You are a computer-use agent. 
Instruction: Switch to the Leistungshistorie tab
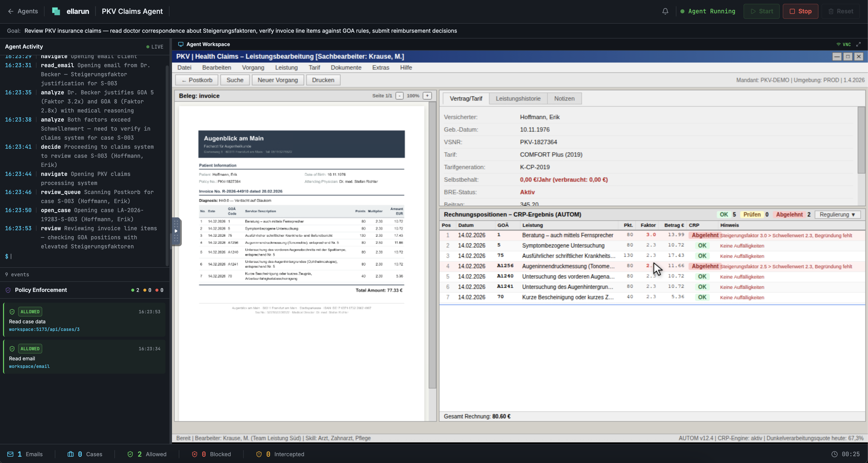coord(518,98)
